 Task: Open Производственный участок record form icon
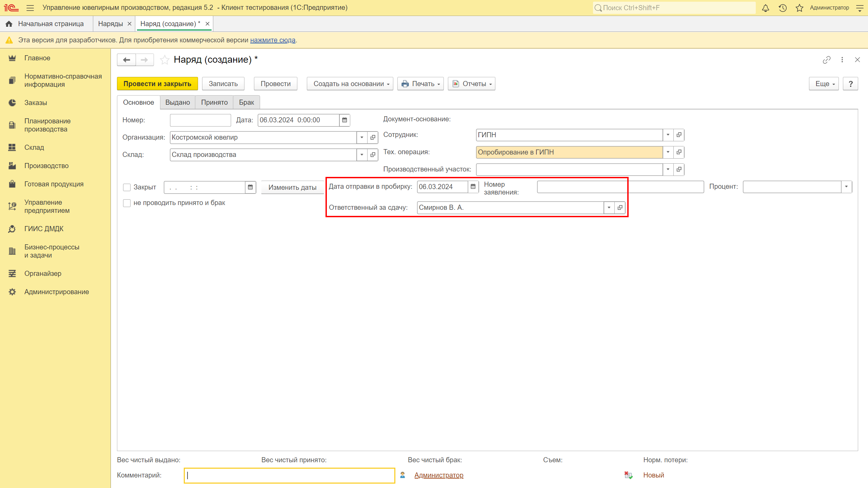point(679,169)
